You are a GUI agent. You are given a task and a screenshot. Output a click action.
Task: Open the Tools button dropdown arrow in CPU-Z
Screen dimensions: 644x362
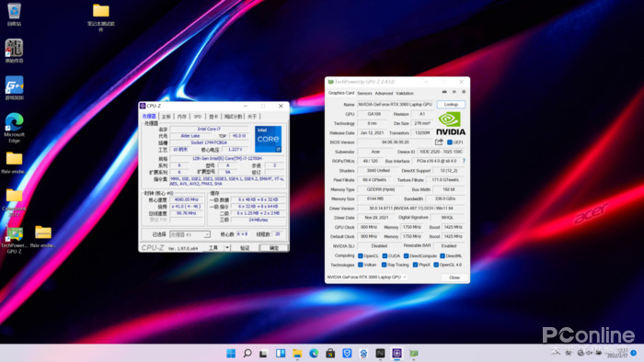coord(227,248)
